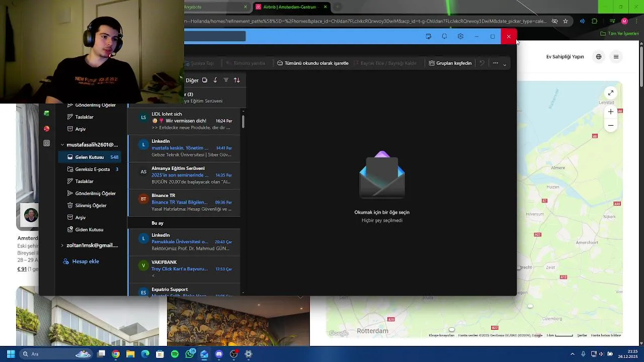Open Chrome extensions puzzle icon
This screenshot has height=362, width=644.
(595, 21)
